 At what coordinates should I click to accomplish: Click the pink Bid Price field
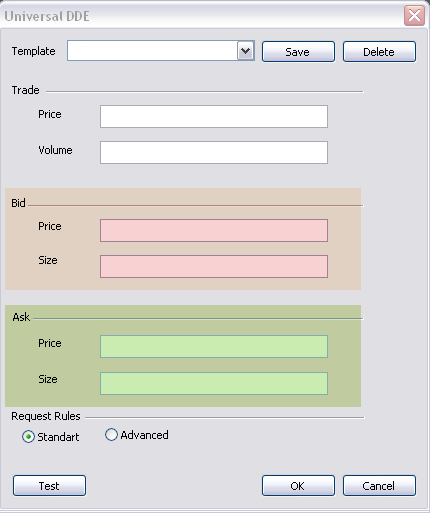[x=214, y=230]
